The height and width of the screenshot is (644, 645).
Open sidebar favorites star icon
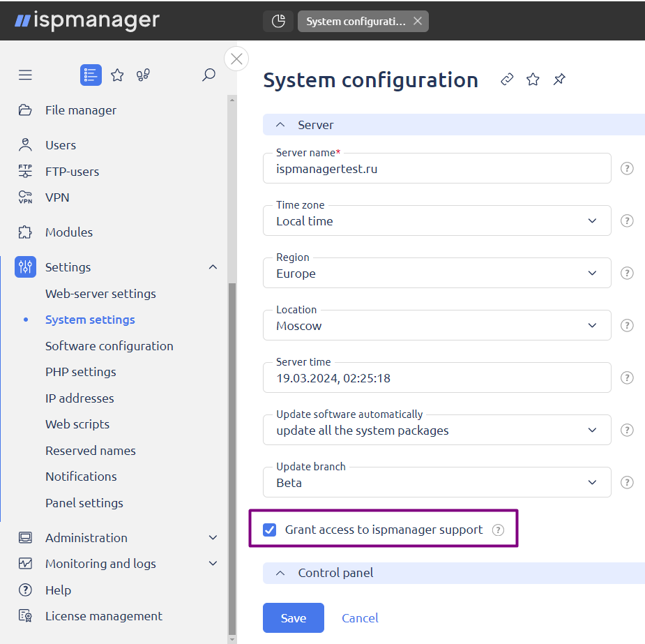tap(117, 75)
